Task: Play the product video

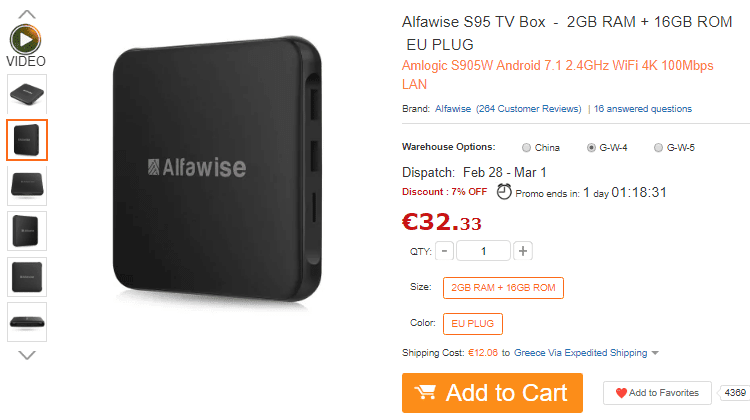Action: [x=25, y=39]
